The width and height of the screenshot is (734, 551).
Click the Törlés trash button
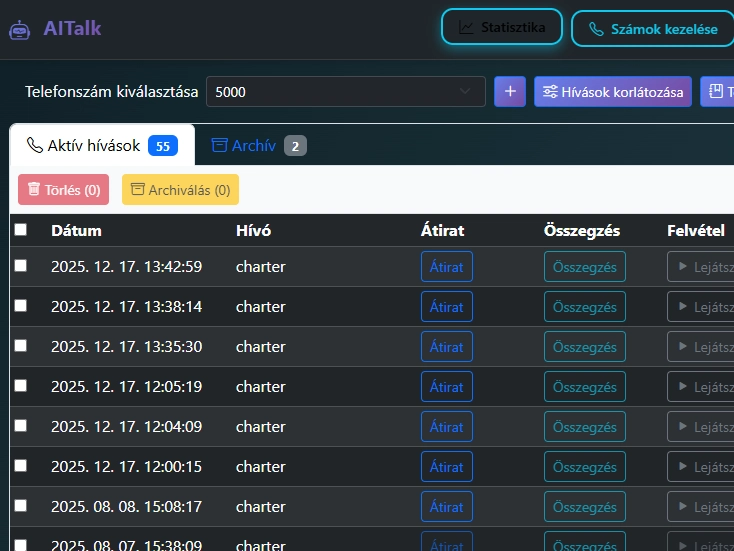tap(63, 190)
